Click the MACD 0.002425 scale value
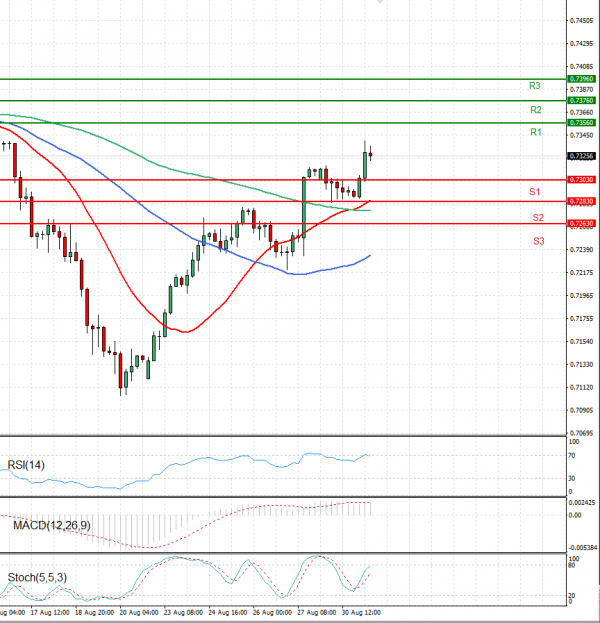The height and width of the screenshot is (623, 600). tap(582, 503)
